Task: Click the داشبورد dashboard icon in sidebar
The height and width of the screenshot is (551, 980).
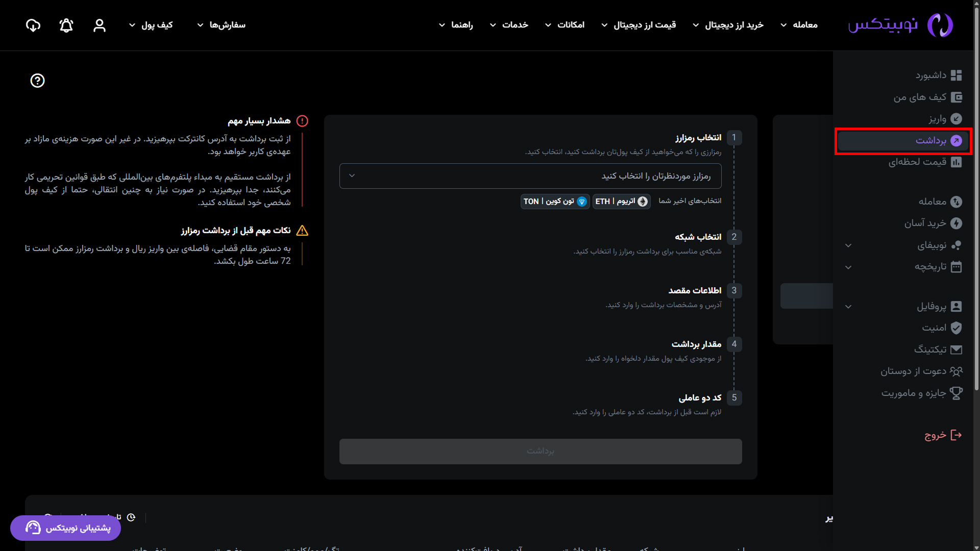Action: coord(956,76)
